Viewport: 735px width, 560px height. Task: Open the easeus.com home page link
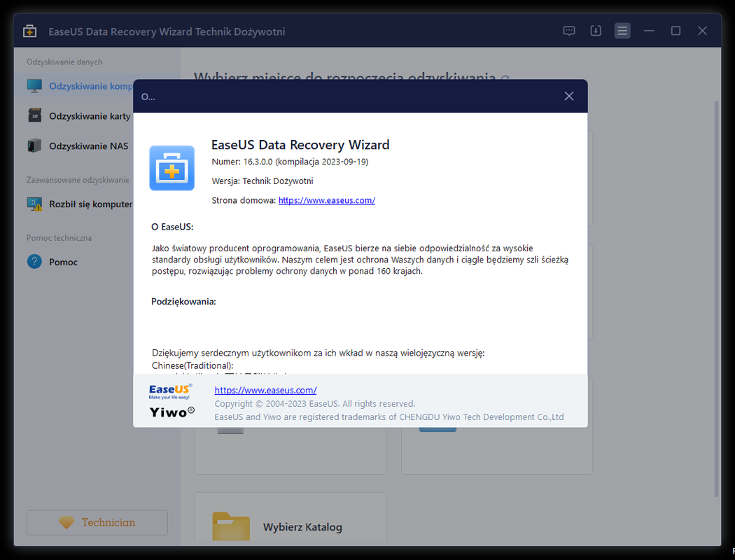point(327,200)
